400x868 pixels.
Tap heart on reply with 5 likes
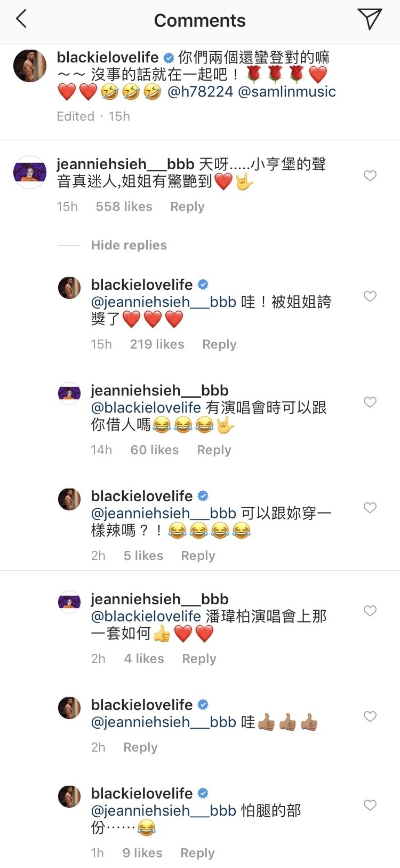(370, 508)
